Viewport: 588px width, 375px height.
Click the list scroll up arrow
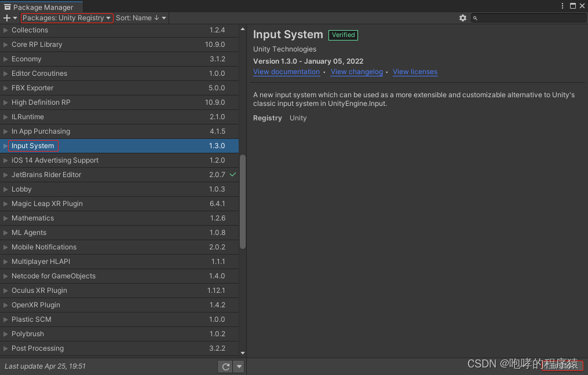pos(243,29)
